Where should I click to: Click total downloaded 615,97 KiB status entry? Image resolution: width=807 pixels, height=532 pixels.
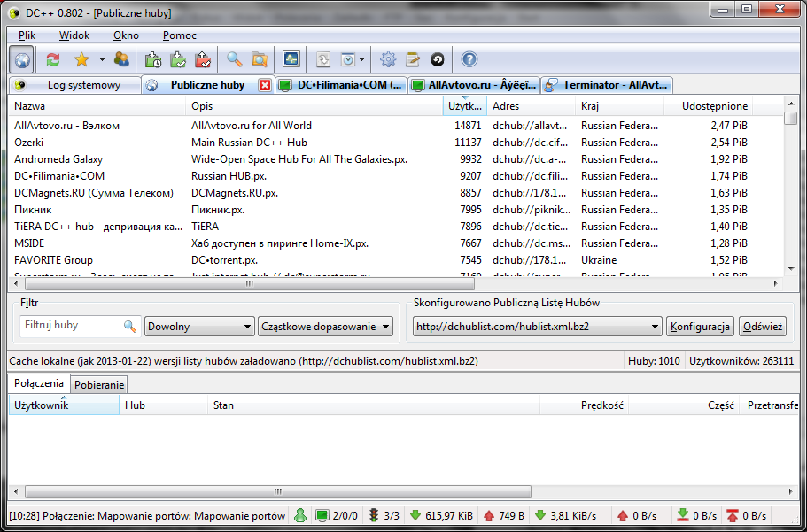click(x=441, y=515)
